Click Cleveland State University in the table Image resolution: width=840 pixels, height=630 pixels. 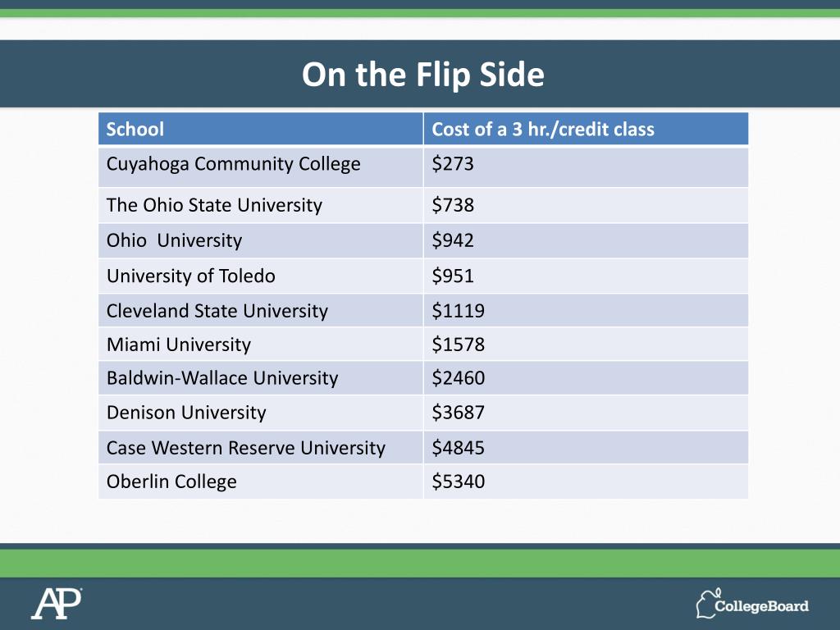[217, 311]
